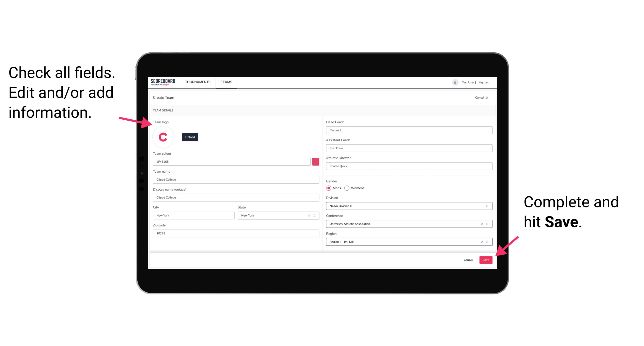The image size is (644, 346).
Task: Click the Upload team logo icon
Action: tap(190, 137)
